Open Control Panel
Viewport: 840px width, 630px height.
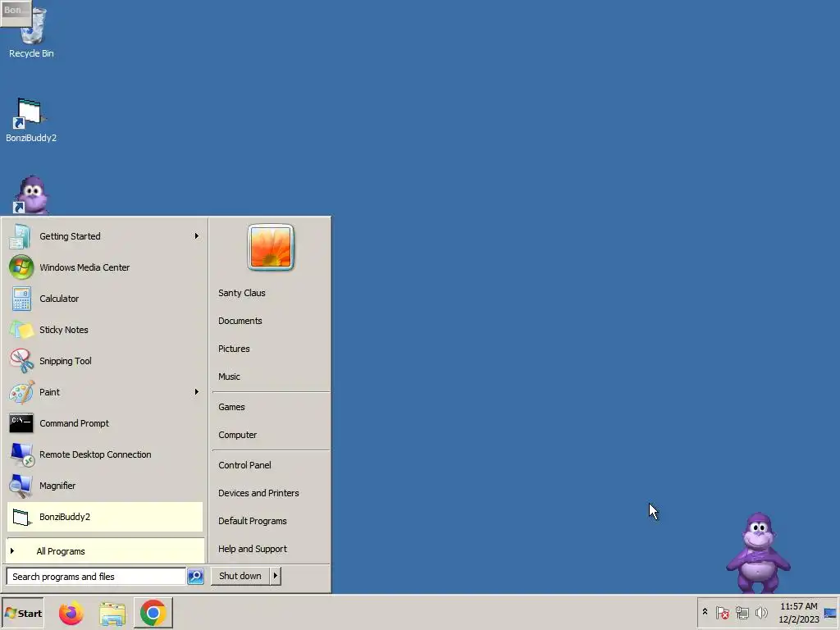click(244, 465)
